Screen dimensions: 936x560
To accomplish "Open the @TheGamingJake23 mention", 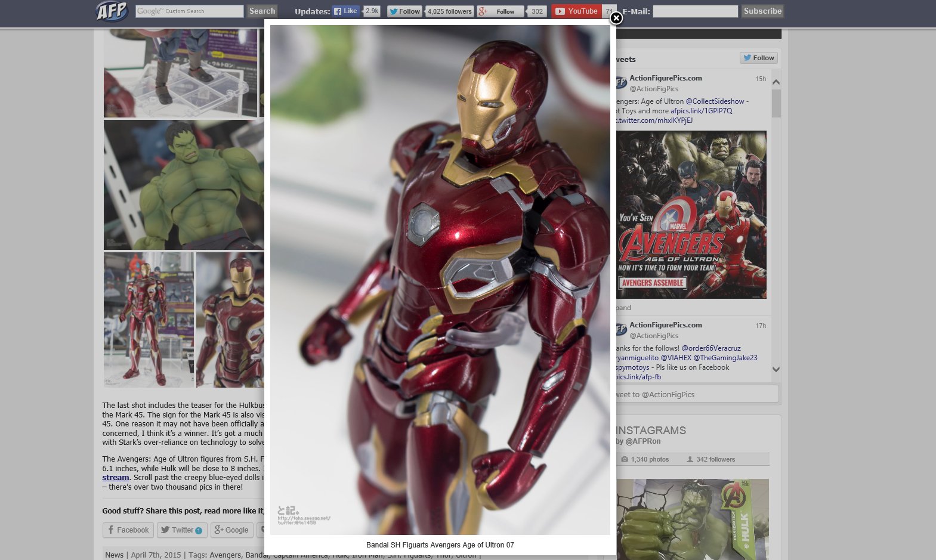I will [725, 358].
